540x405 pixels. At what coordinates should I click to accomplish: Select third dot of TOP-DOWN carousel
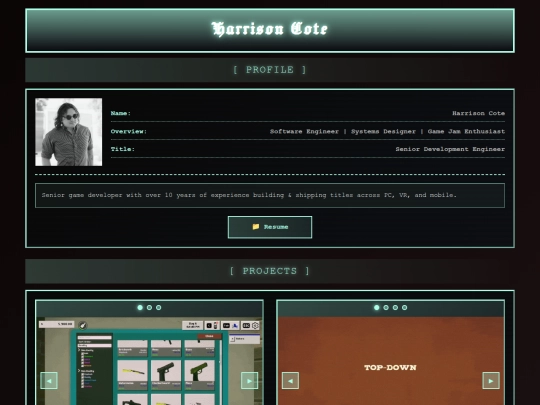(x=395, y=308)
